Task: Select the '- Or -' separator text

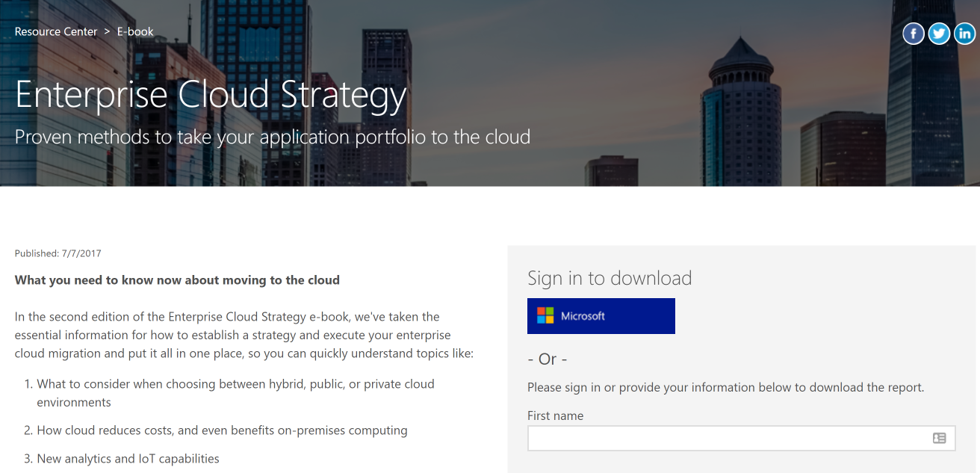Action: click(548, 359)
